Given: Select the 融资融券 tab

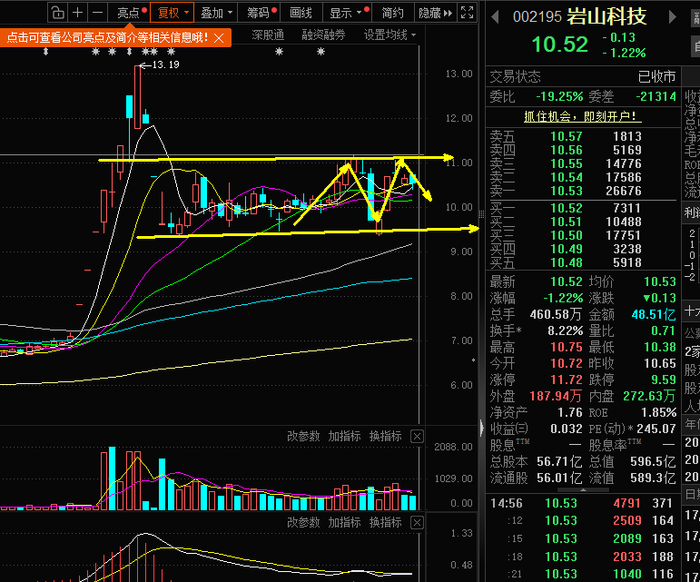Looking at the screenshot, I should point(323,35).
